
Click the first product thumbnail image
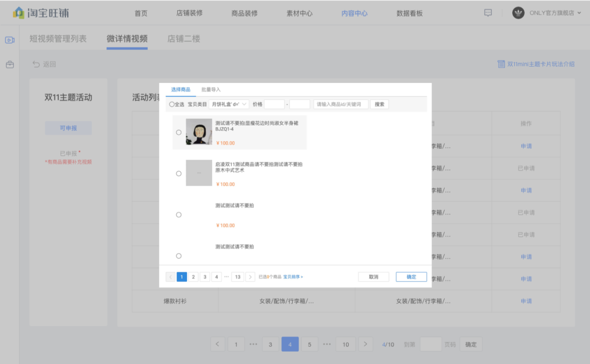pos(199,132)
